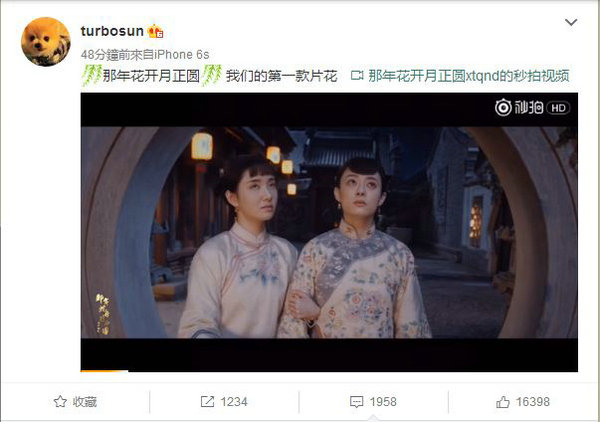Image resolution: width=600 pixels, height=422 pixels.
Task: Click the video camera icon before link
Action: pos(357,76)
